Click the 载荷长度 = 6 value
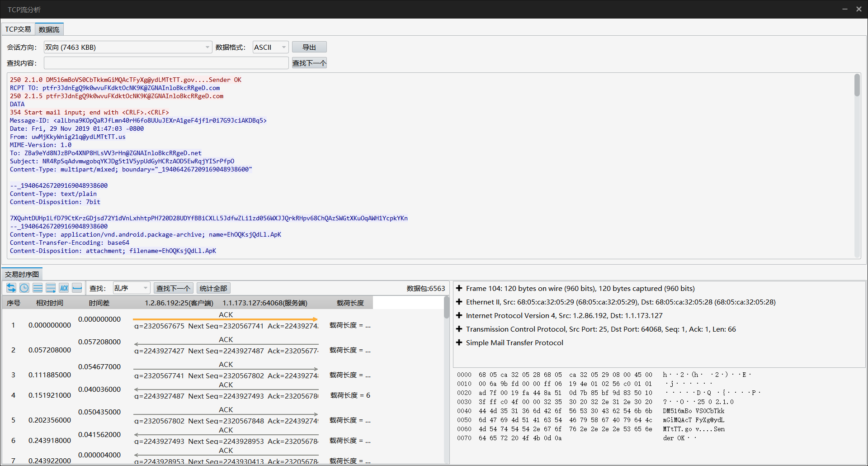The image size is (868, 466). pyautogui.click(x=350, y=395)
